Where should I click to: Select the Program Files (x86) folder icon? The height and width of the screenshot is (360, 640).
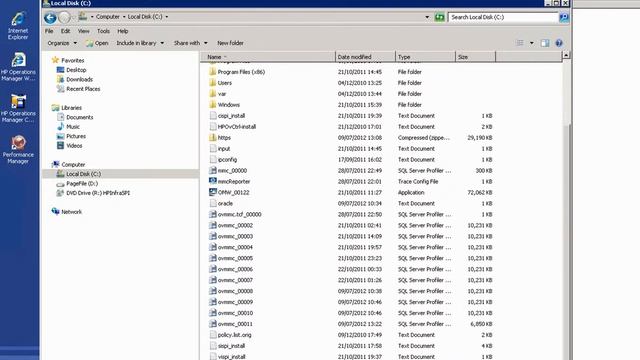tap(213, 72)
